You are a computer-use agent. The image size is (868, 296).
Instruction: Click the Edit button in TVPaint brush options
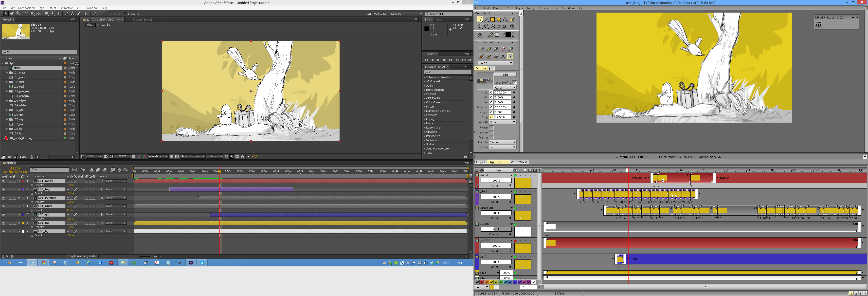pos(505,74)
